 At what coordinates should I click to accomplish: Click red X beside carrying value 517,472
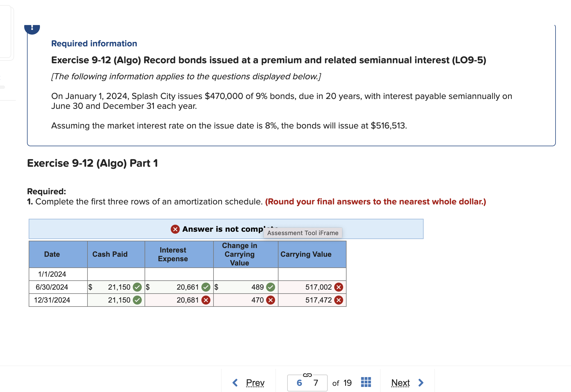(x=339, y=300)
